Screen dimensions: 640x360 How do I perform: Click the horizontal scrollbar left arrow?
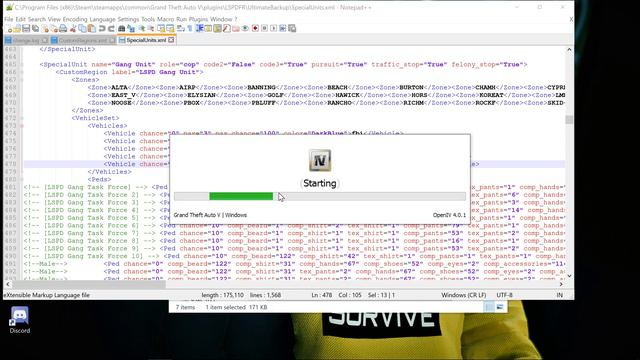8,284
